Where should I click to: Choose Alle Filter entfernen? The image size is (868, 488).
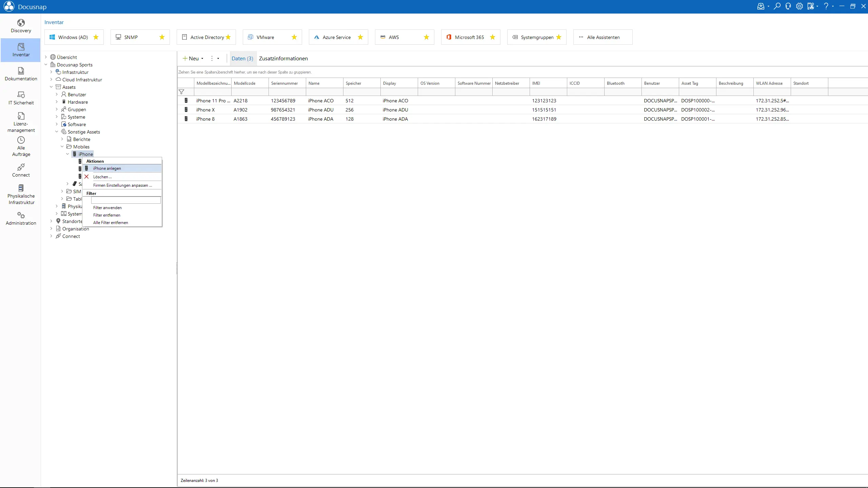[x=122, y=223]
